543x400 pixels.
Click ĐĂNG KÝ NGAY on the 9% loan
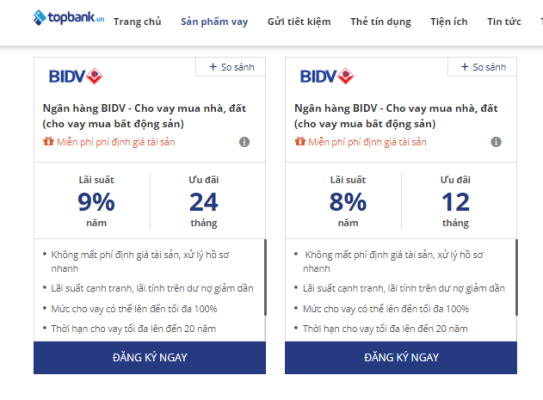click(x=150, y=357)
